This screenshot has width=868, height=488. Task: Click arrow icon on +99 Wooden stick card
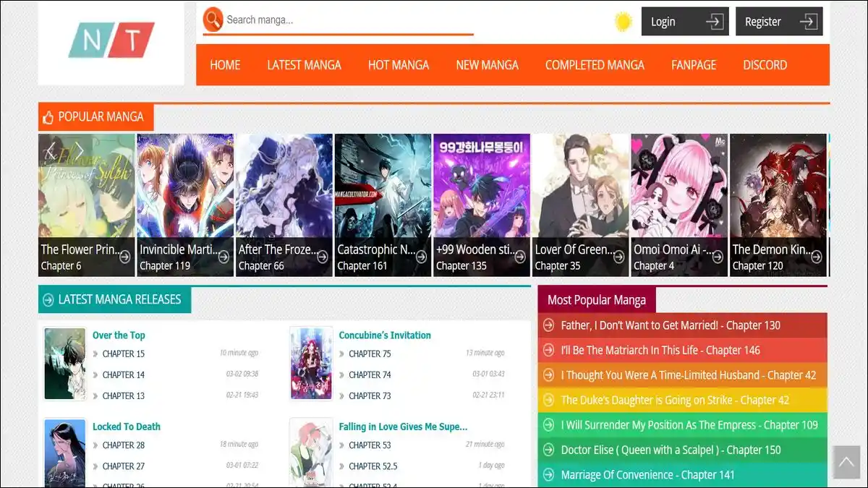click(x=520, y=256)
